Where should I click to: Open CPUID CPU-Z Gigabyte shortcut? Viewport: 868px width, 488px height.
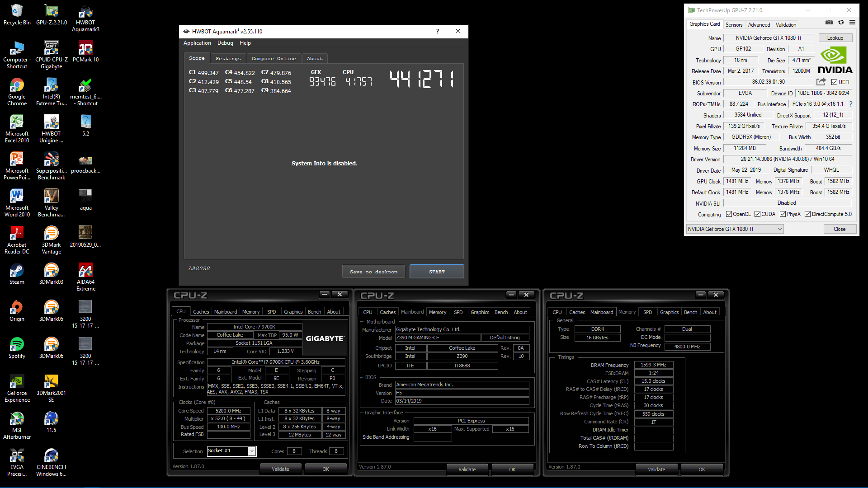point(52,56)
